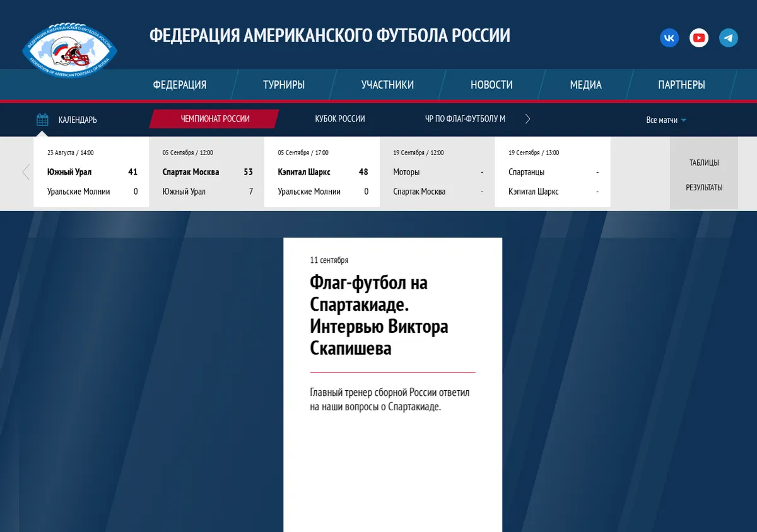Open the VK social media icon
757x532 pixels.
coord(669,38)
